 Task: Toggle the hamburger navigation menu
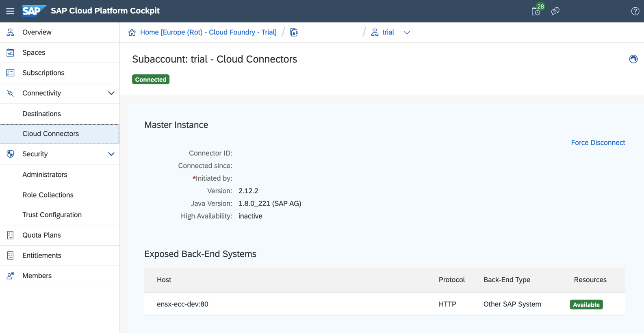pyautogui.click(x=10, y=11)
